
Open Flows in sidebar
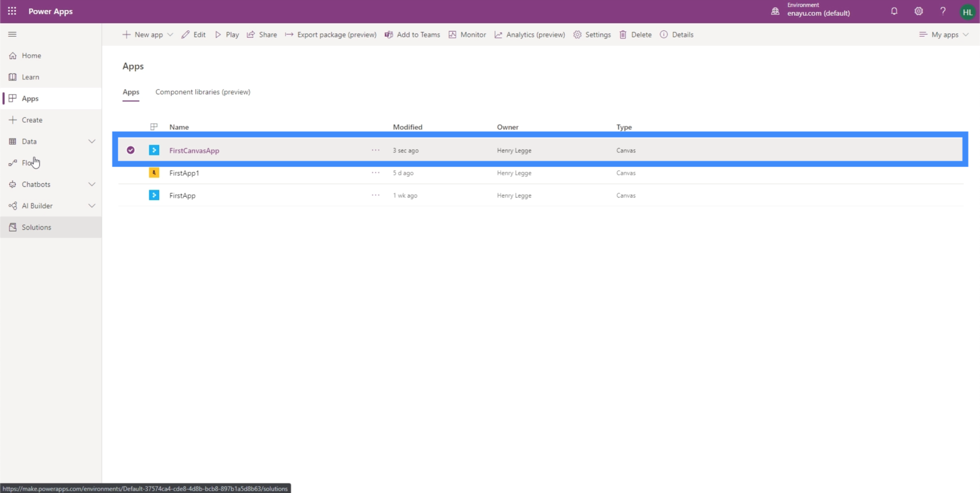coord(51,163)
